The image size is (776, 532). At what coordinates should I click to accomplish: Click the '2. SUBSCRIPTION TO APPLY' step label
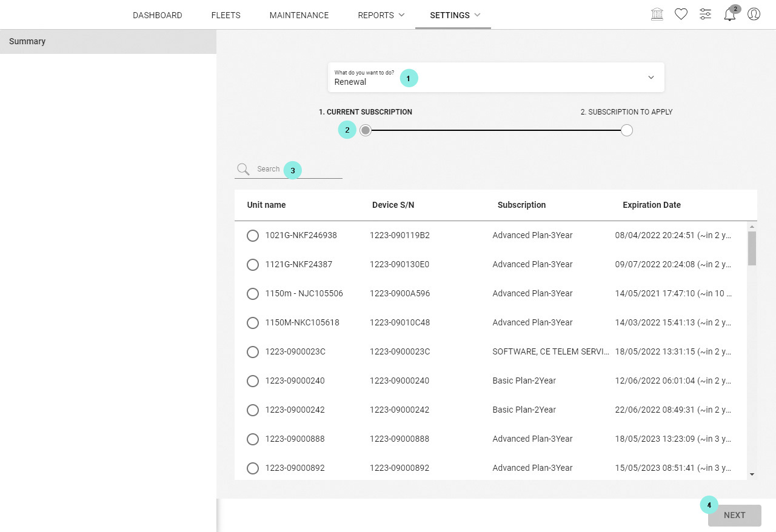click(x=626, y=112)
